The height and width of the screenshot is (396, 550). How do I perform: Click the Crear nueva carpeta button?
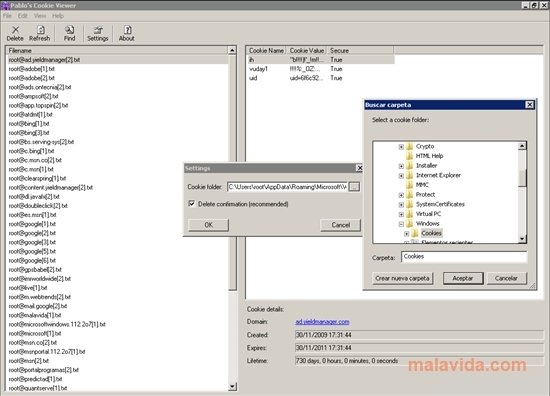402,278
